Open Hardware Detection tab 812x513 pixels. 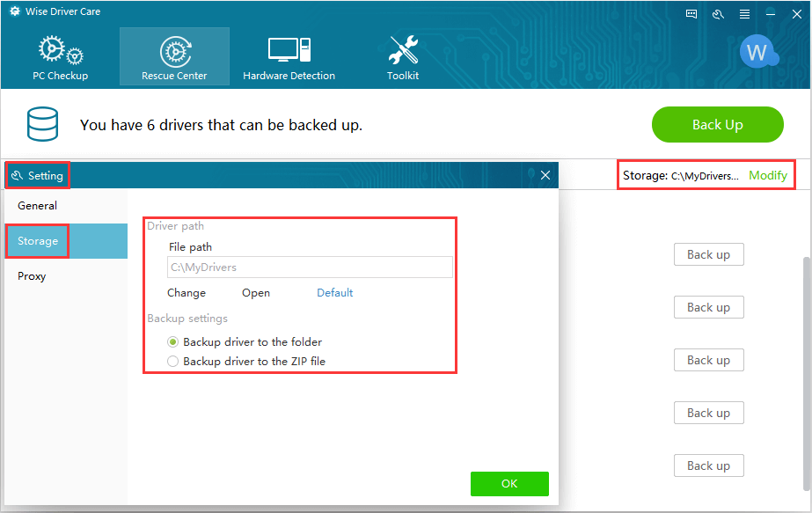coord(289,57)
